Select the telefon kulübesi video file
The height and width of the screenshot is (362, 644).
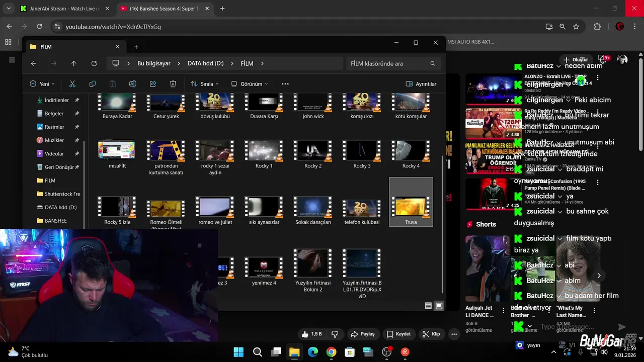pos(362,211)
